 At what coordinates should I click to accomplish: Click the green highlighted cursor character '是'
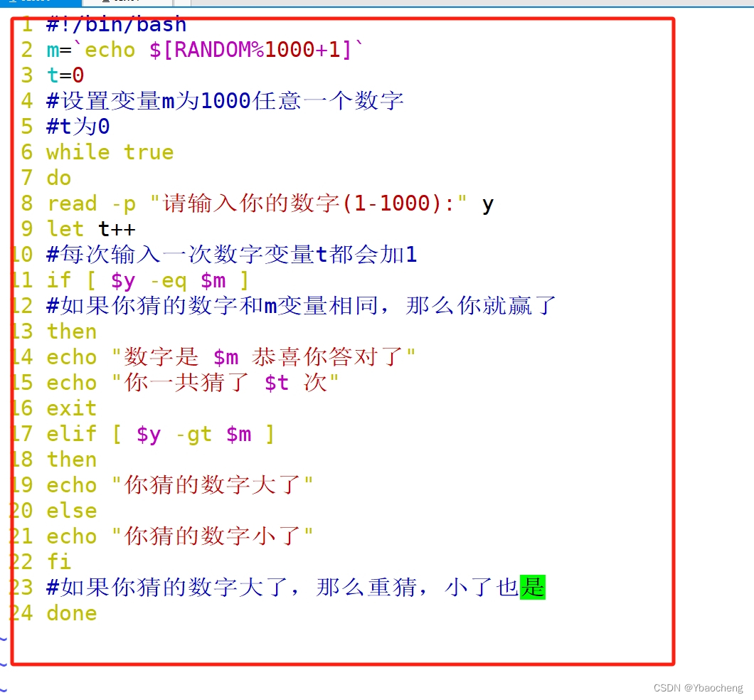click(x=533, y=588)
